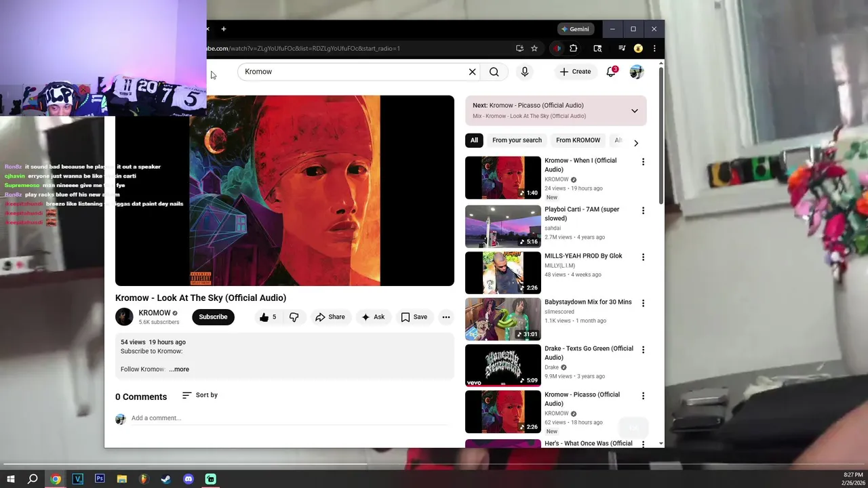Open the Chrome profile avatar
The width and height of the screenshot is (868, 488).
(x=638, y=48)
